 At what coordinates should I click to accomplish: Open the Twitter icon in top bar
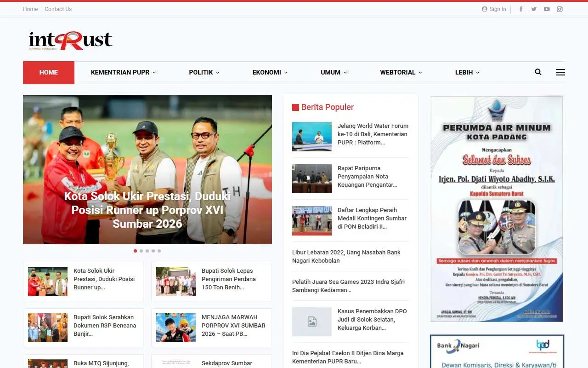534,9
